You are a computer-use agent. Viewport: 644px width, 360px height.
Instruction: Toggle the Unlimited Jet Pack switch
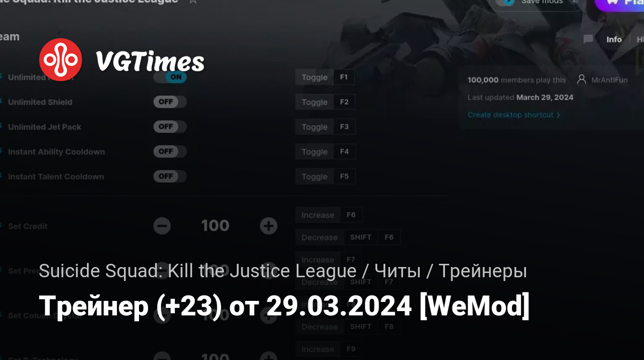tap(170, 127)
